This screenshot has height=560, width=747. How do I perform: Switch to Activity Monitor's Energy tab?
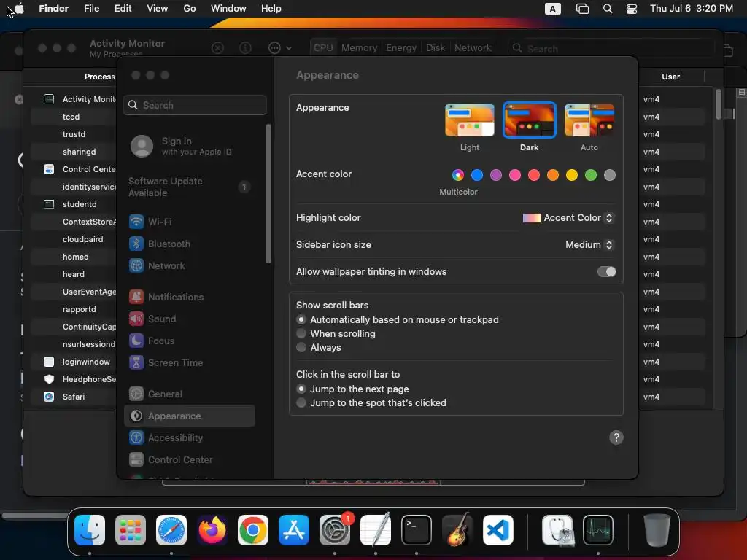pyautogui.click(x=401, y=48)
